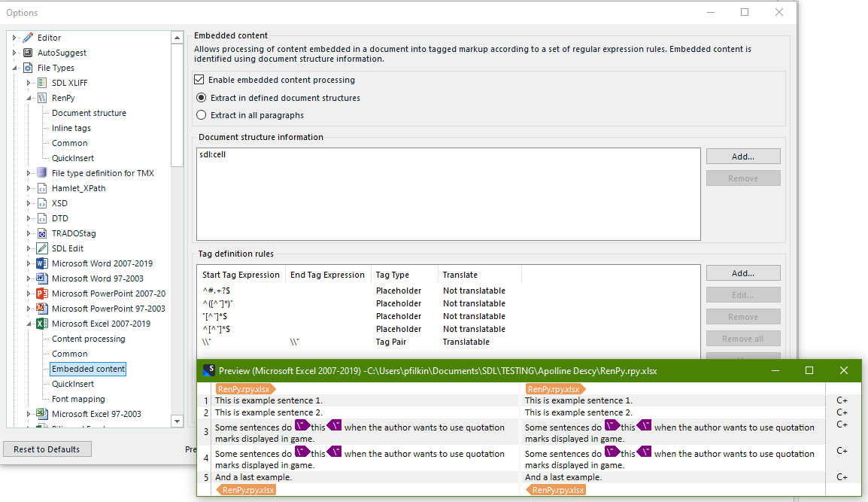Click the Microsoft Word 97-2003 icon
868x502 pixels.
pos(42,278)
